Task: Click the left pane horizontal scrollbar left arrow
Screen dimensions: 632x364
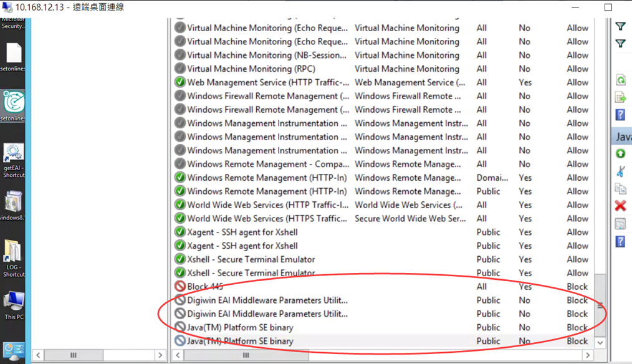Action: pyautogui.click(x=38, y=355)
